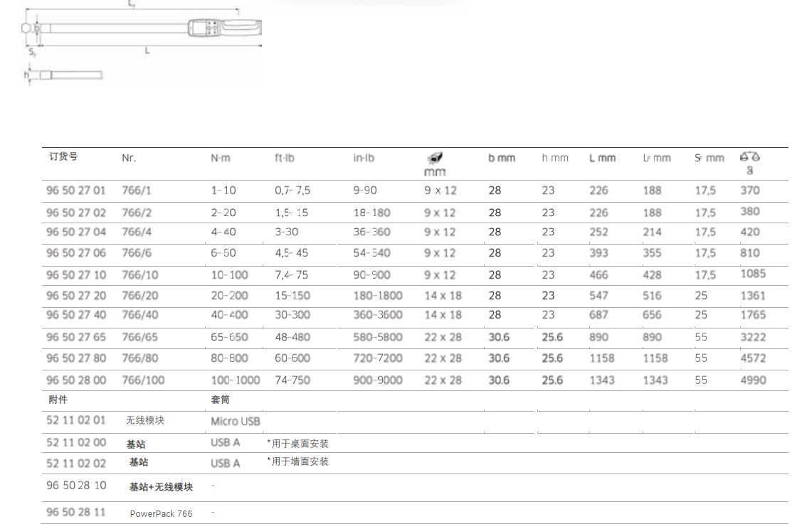Select the in·lb column header
812x524 pixels.
click(364, 158)
